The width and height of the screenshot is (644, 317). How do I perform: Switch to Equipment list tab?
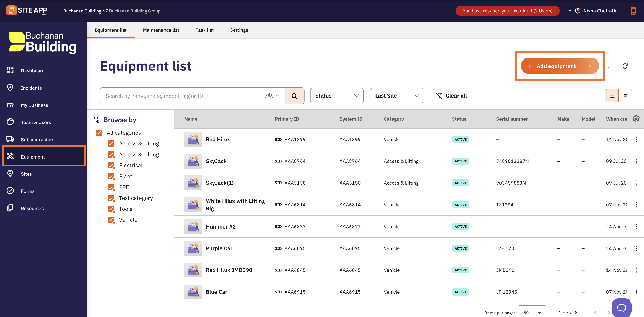[111, 30]
